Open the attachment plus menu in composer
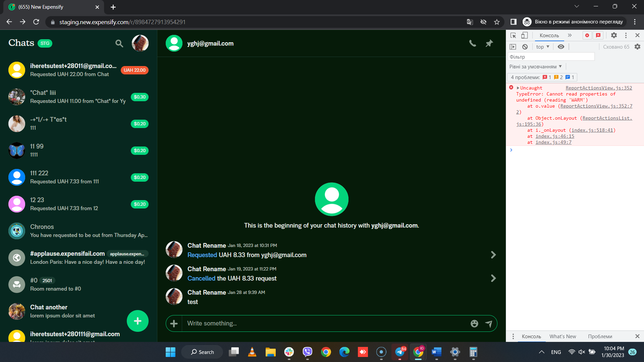This screenshot has height=362, width=644. pyautogui.click(x=174, y=323)
